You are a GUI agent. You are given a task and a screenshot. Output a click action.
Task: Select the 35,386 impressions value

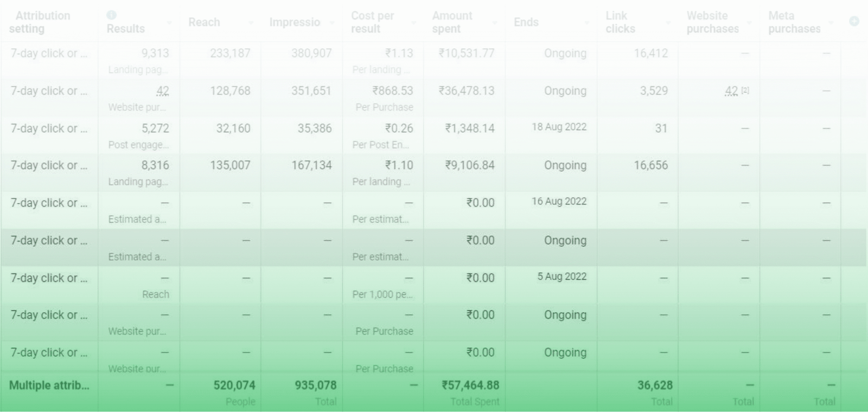[315, 128]
